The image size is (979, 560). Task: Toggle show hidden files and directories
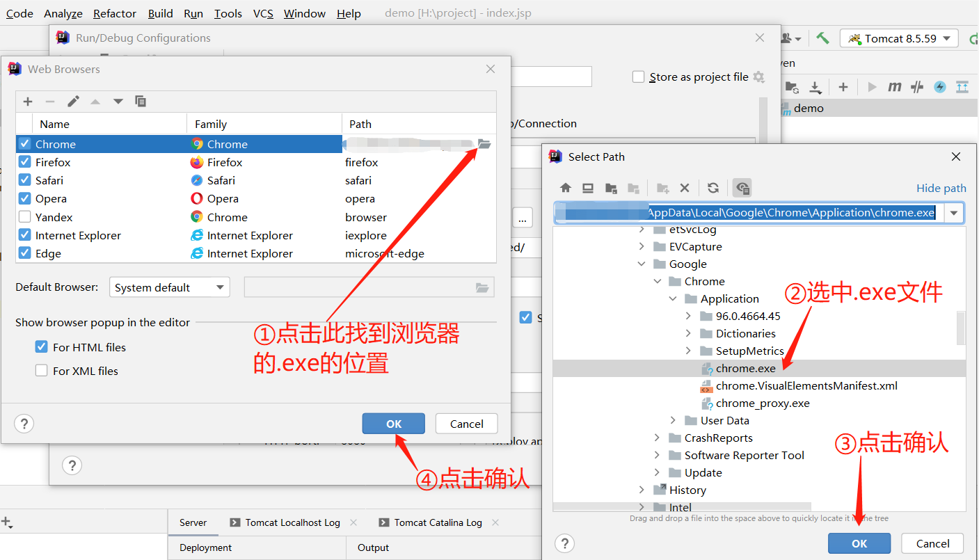pyautogui.click(x=742, y=188)
